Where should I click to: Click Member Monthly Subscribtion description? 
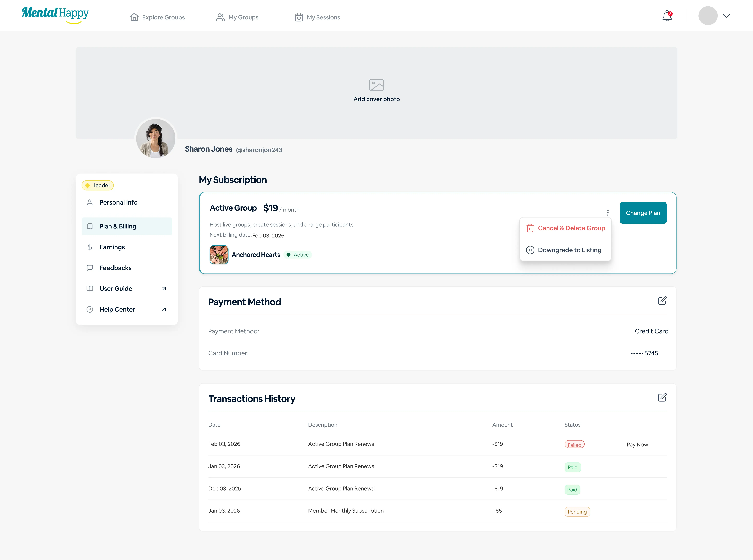[346, 511]
